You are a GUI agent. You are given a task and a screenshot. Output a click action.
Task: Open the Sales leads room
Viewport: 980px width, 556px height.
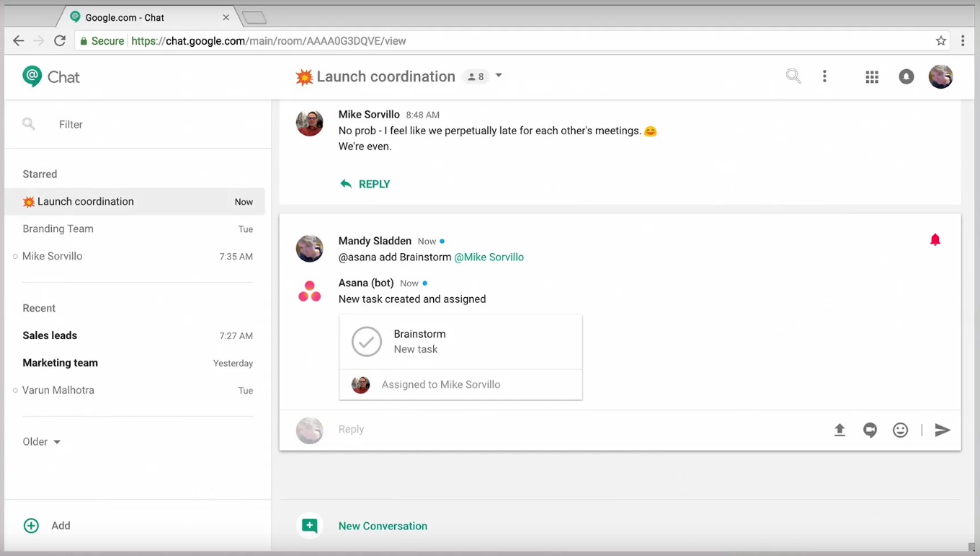[135, 335]
